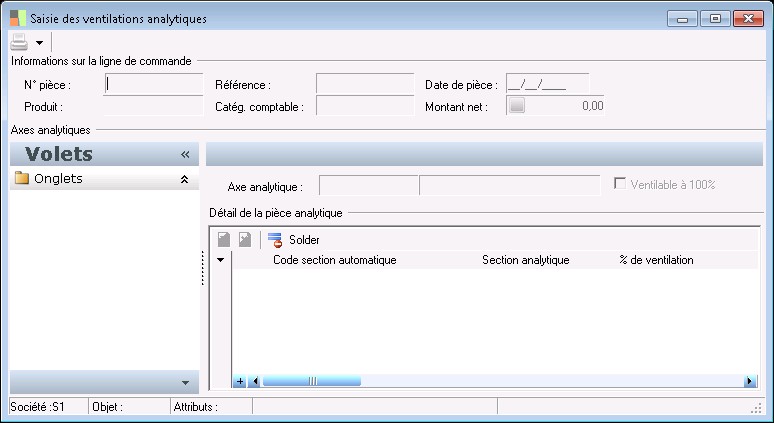Collapse the Volets panel with the double chevron
The height and width of the screenshot is (423, 774).
tap(185, 155)
